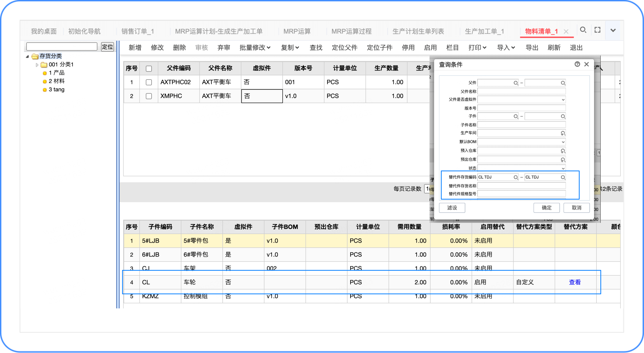Click the search magnifier icon in tab bar
Viewport: 644px width, 353px height.
pos(583,30)
